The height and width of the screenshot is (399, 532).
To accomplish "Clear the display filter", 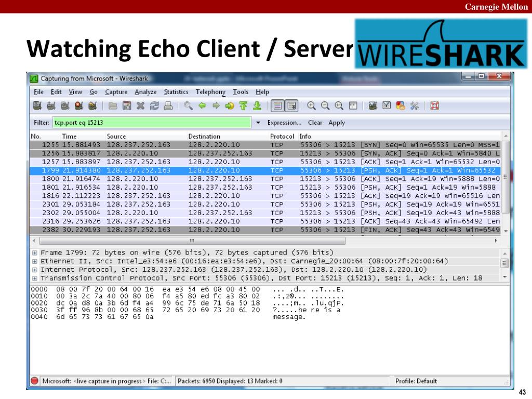I will (x=315, y=123).
